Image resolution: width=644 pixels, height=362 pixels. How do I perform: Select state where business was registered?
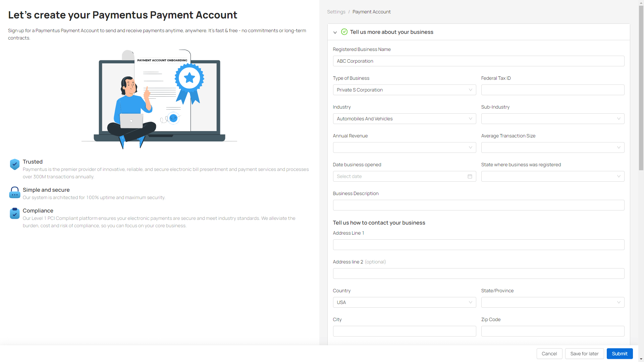pos(552,176)
